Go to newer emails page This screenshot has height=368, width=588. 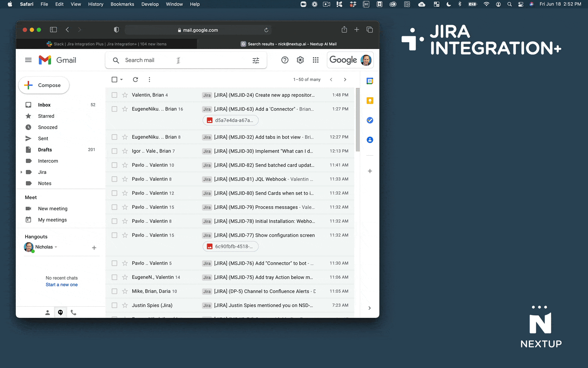tap(331, 80)
